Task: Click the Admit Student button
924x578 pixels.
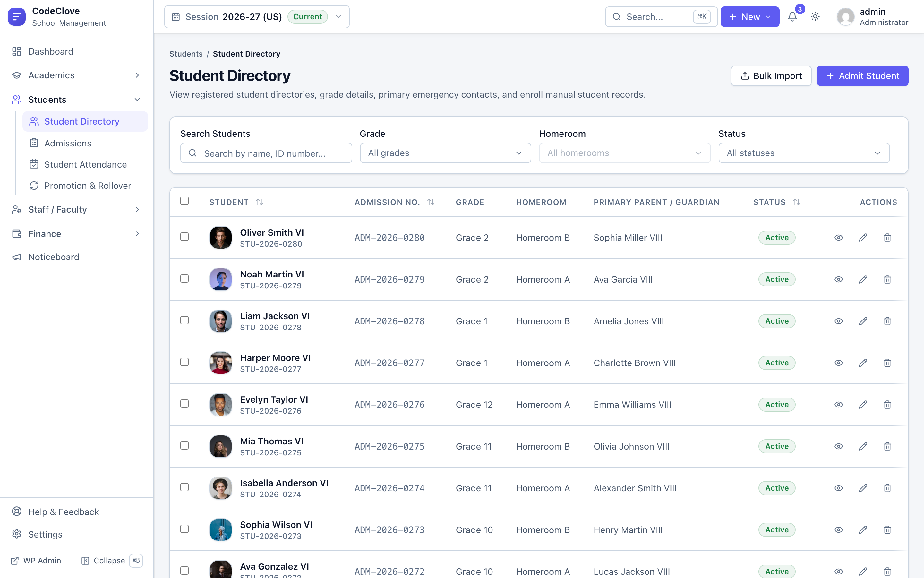Action: [x=862, y=76]
